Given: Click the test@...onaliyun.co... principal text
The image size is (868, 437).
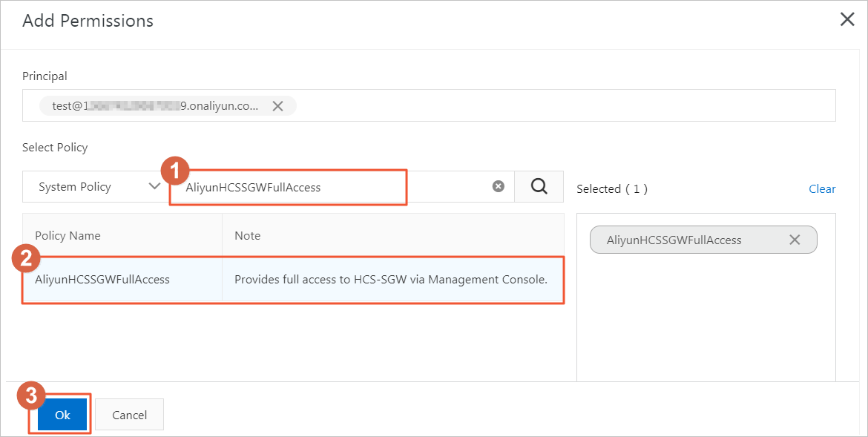Looking at the screenshot, I should click(x=155, y=106).
